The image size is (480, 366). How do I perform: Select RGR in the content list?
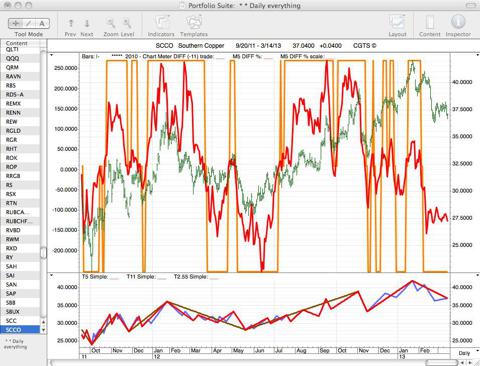pos(20,140)
